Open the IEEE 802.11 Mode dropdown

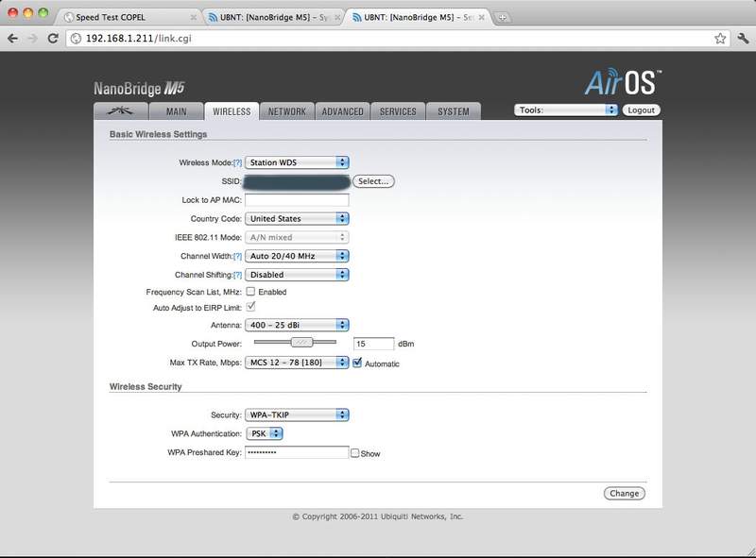click(297, 238)
